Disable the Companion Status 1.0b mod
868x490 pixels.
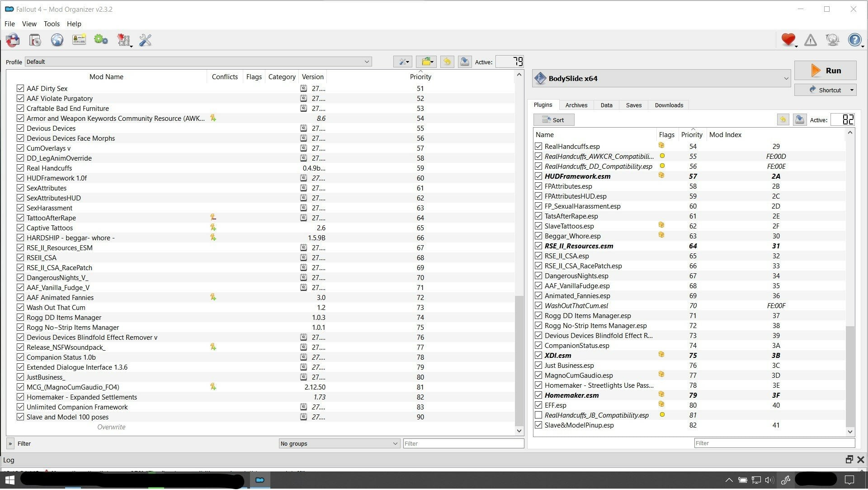pyautogui.click(x=20, y=357)
